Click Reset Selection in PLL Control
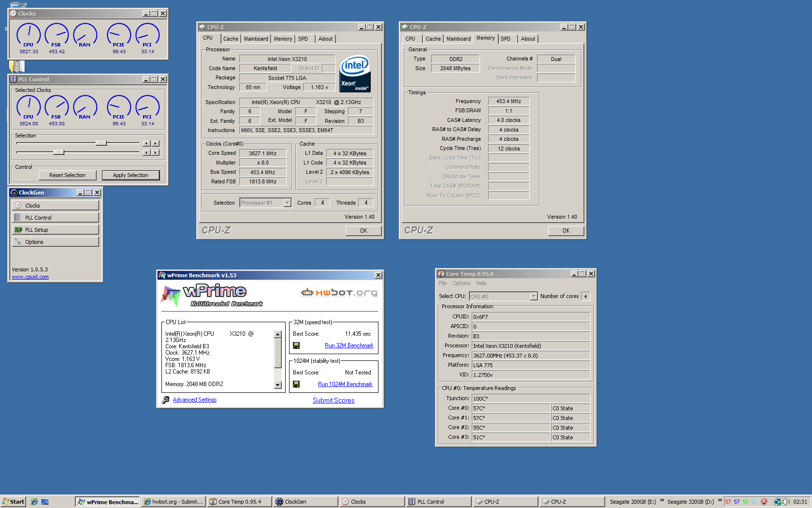 coord(67,175)
